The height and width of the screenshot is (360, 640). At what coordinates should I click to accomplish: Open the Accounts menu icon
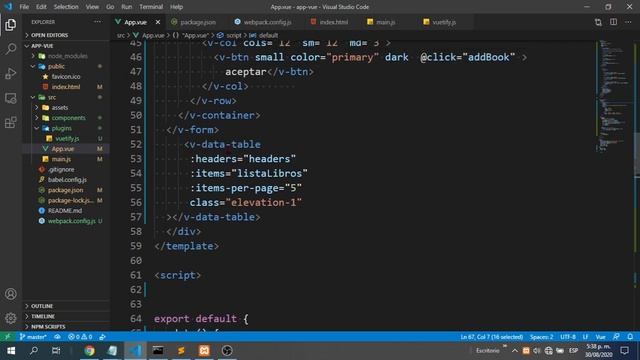tap(11, 294)
